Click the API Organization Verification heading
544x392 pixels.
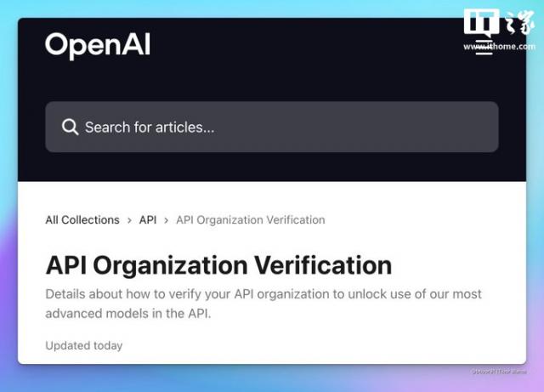218,264
